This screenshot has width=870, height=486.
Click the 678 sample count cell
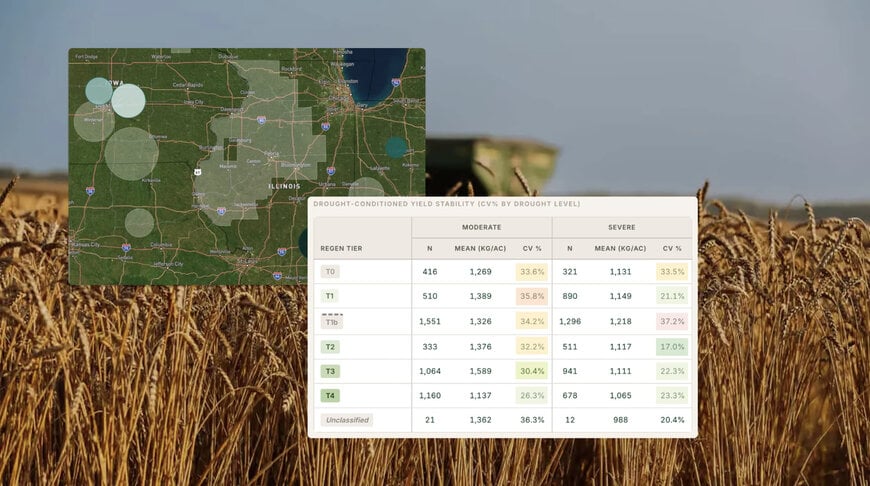coord(570,396)
